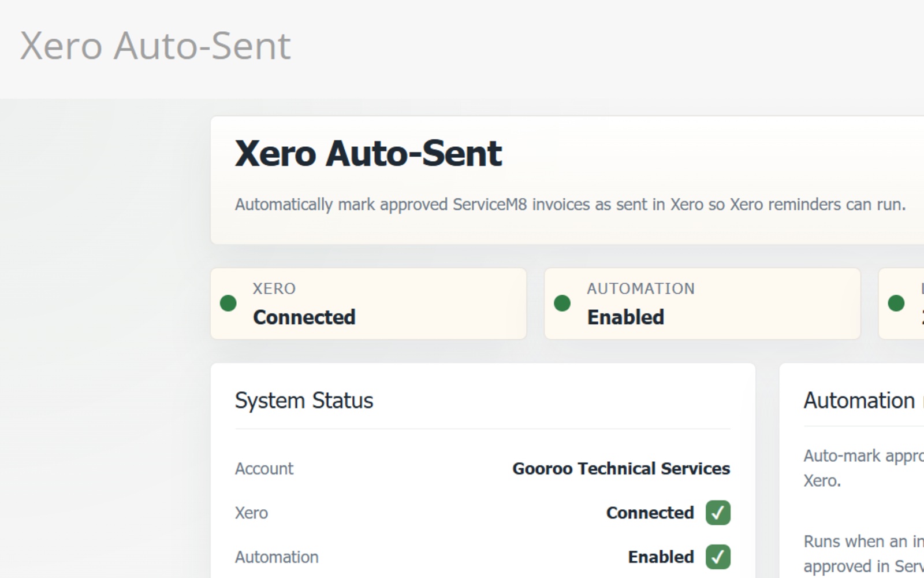Click the 'Enabled' value in System Status
This screenshot has height=578, width=924.
(x=661, y=557)
